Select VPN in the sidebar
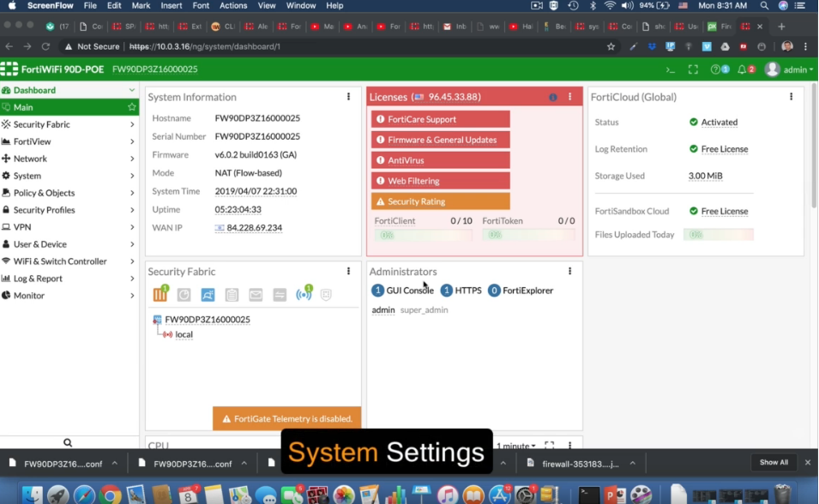 point(23,227)
